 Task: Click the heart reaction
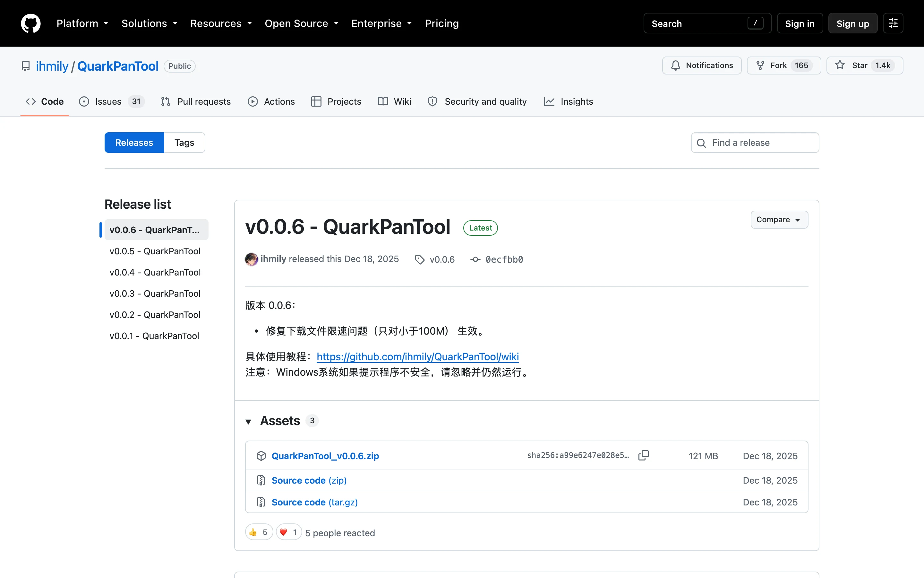click(x=289, y=532)
